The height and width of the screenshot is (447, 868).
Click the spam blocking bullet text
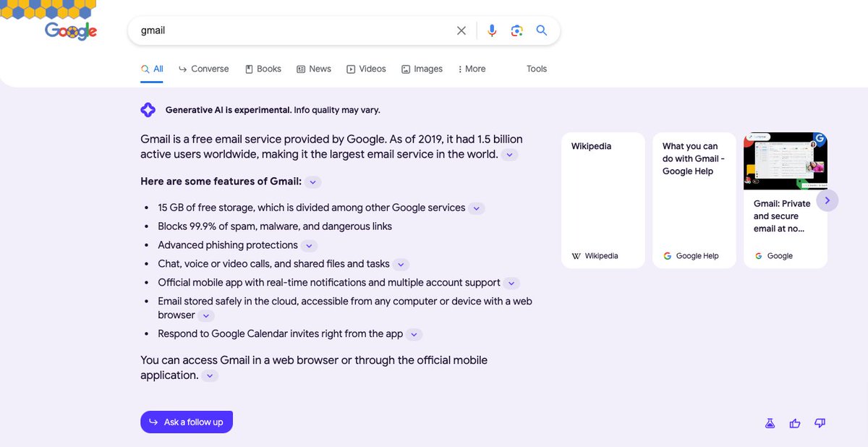[x=275, y=226]
